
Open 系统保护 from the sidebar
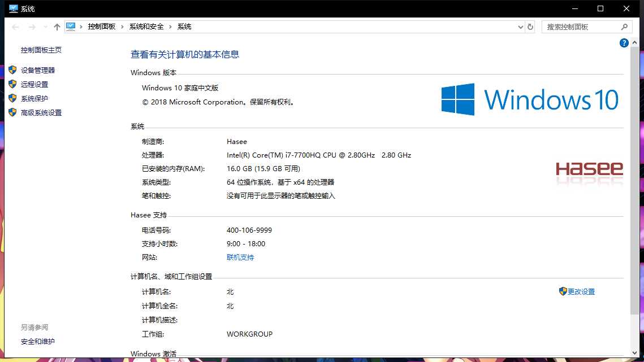click(x=34, y=98)
